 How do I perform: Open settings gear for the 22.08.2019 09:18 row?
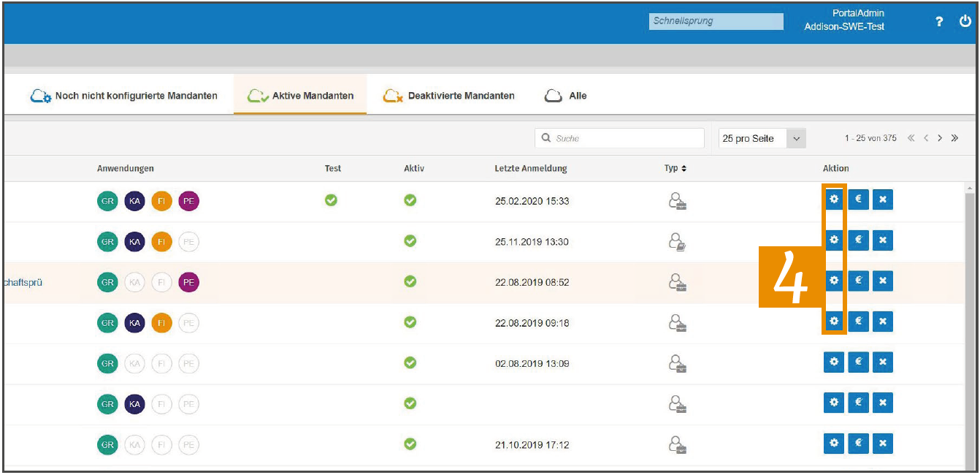(x=835, y=320)
